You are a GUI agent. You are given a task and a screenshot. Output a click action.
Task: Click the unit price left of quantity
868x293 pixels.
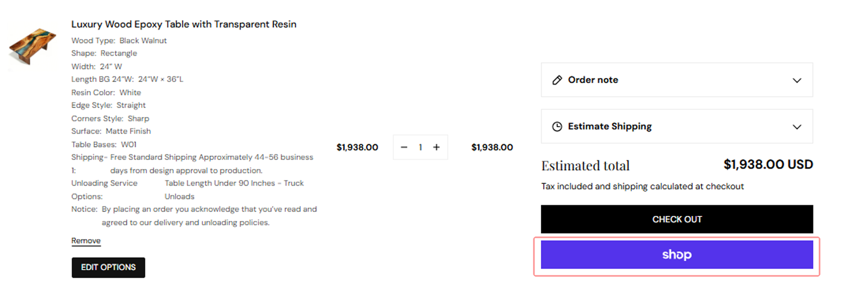coord(357,147)
